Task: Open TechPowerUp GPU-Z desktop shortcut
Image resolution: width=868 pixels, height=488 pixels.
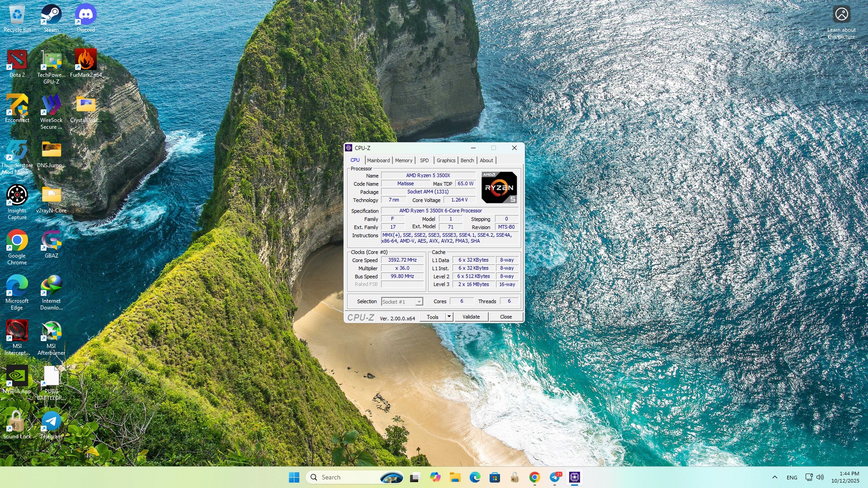Action: pos(51,60)
